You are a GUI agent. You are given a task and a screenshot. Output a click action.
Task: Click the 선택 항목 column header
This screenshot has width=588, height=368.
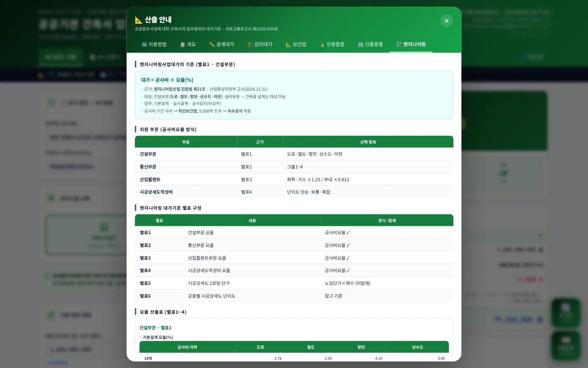[x=368, y=142]
